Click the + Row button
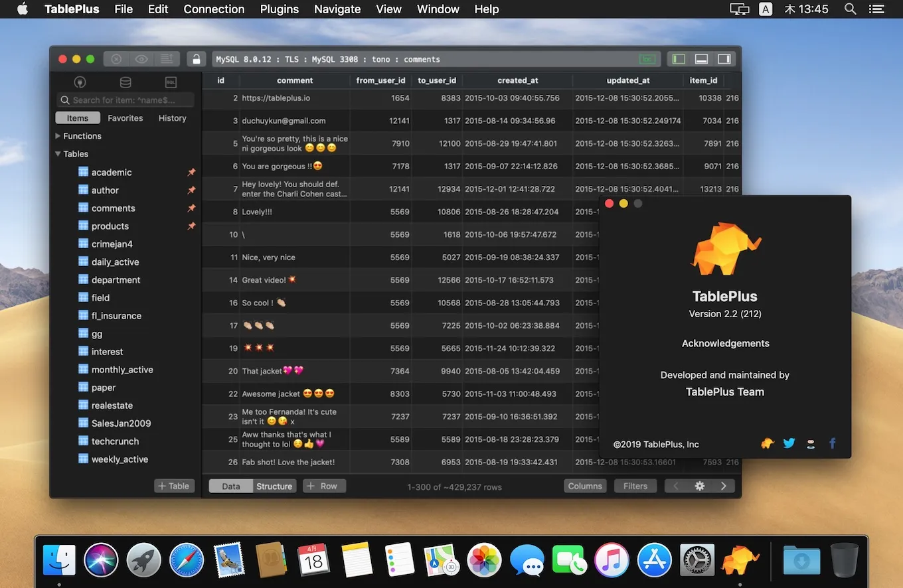The image size is (903, 588). [324, 486]
